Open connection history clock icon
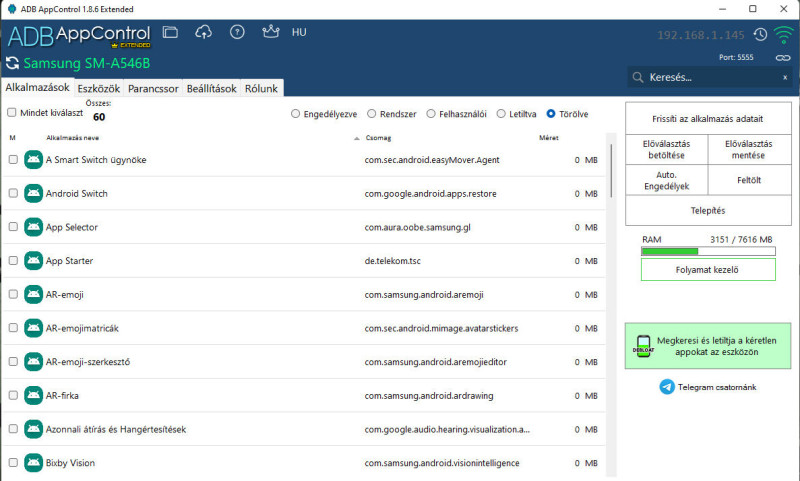Viewport: 800px width, 481px height. (760, 35)
